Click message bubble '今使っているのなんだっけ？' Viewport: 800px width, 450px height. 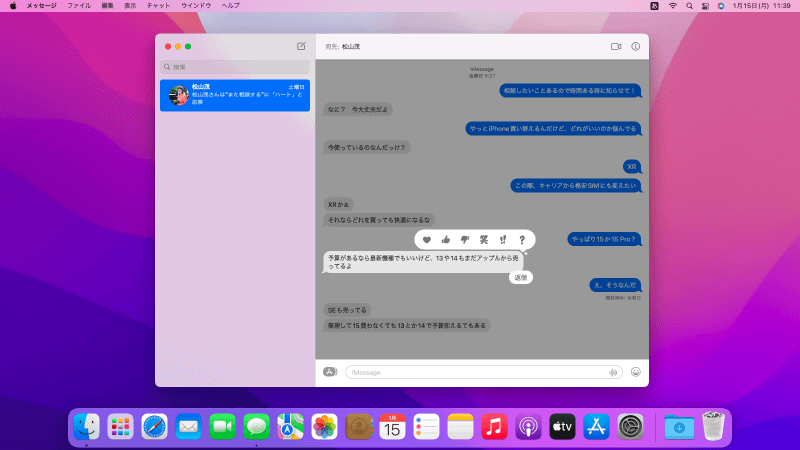[x=366, y=147]
